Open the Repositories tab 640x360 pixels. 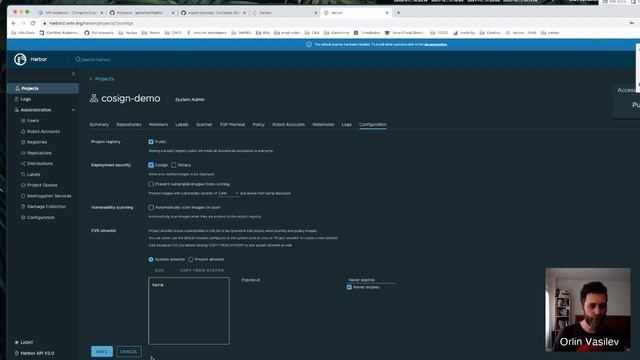coord(129,124)
